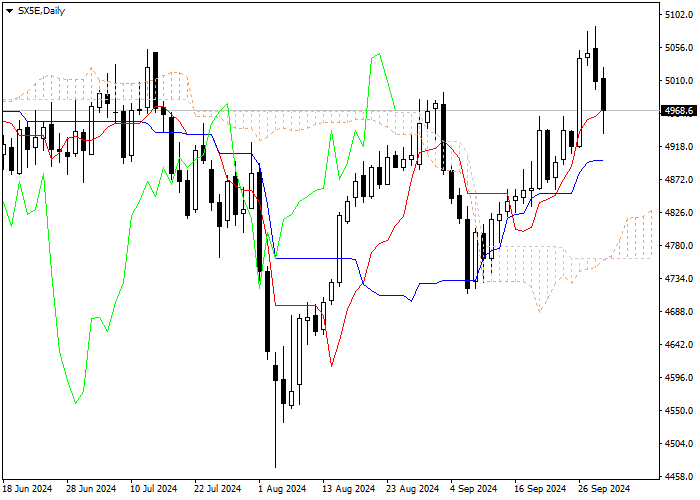
Task: Click the 26 Sep 2024 date label
Action: click(604, 489)
